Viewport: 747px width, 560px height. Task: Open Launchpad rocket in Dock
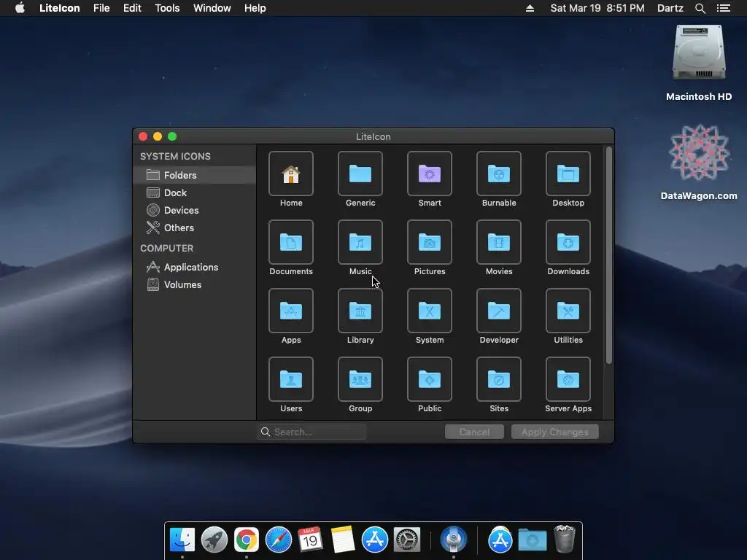click(x=214, y=540)
